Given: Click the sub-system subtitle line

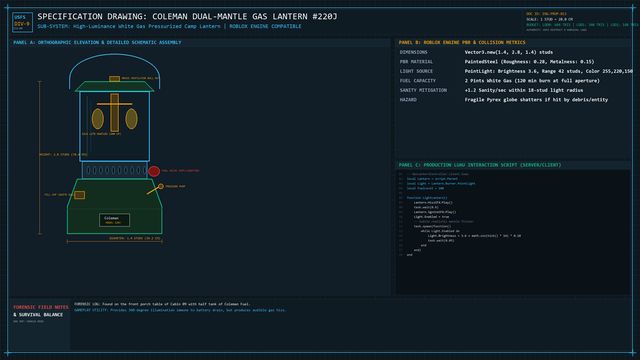Looking at the screenshot, I should (169, 26).
